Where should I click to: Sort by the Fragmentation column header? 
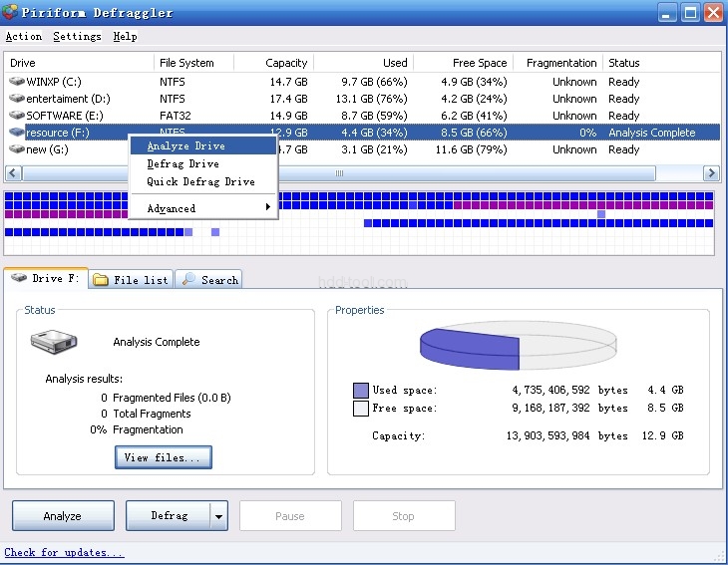tap(560, 63)
